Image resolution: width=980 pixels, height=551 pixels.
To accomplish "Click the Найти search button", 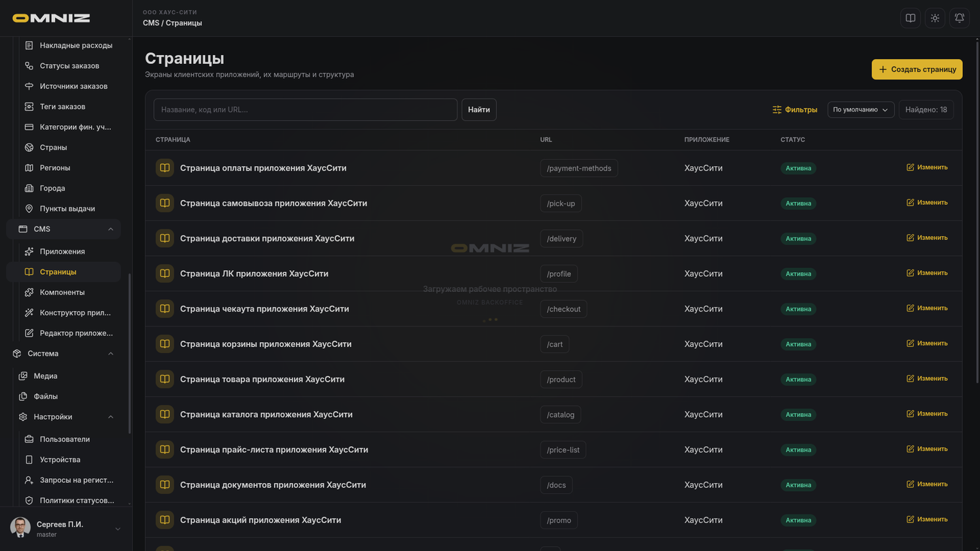I will click(x=479, y=110).
